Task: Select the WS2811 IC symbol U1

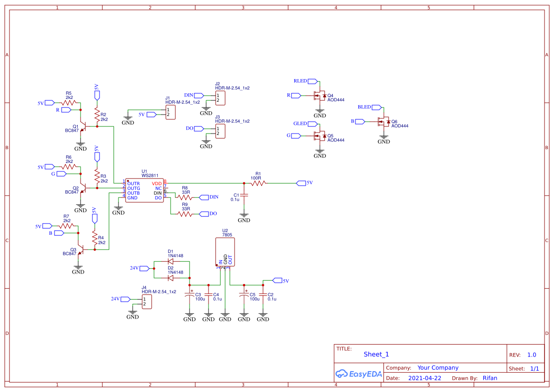Action: coord(144,189)
